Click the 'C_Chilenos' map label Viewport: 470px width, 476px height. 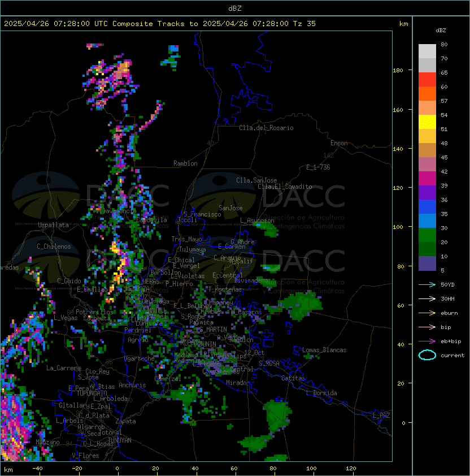coord(54,246)
